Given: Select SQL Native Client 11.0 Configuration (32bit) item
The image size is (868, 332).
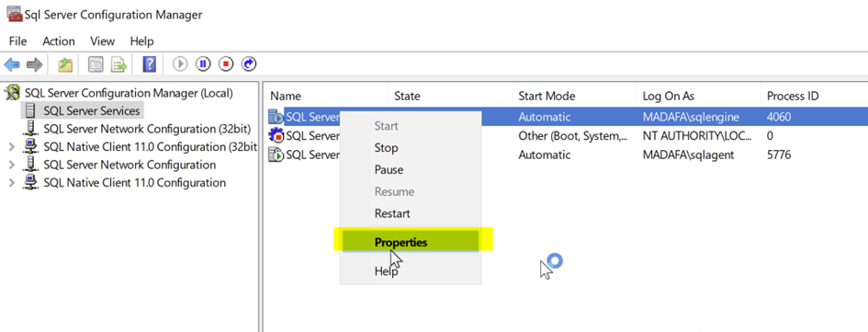Looking at the screenshot, I should 151,147.
